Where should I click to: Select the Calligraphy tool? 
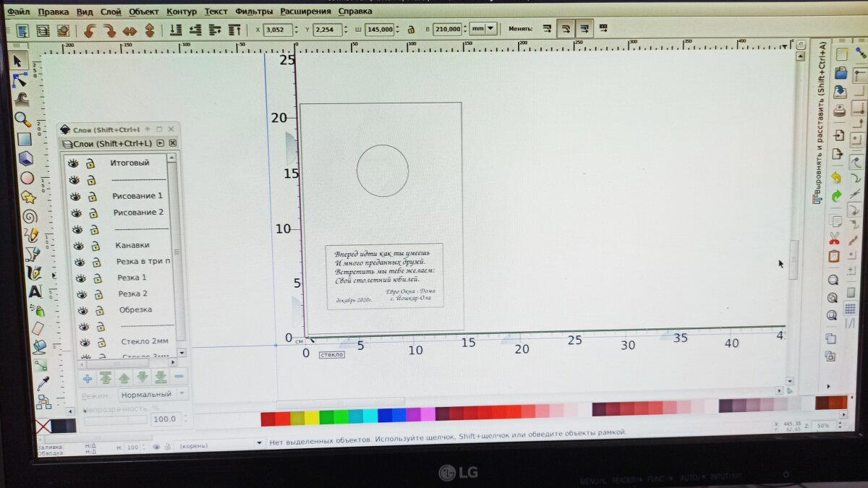click(34, 273)
